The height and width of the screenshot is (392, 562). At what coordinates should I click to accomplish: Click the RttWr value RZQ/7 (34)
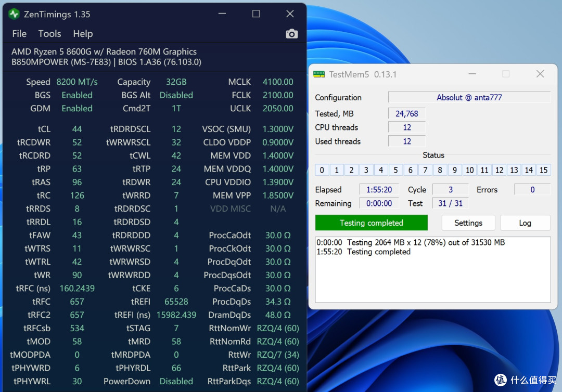tap(278, 355)
